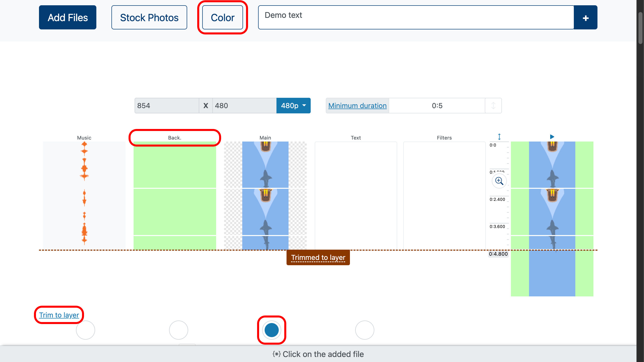The width and height of the screenshot is (644, 362).
Task: Open the Minimum duration link
Action: tap(357, 106)
